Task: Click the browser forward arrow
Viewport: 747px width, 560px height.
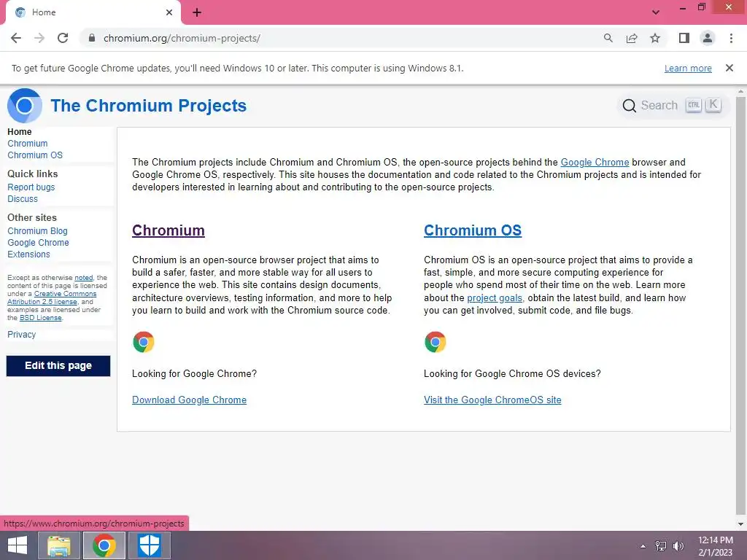Action: 39,38
